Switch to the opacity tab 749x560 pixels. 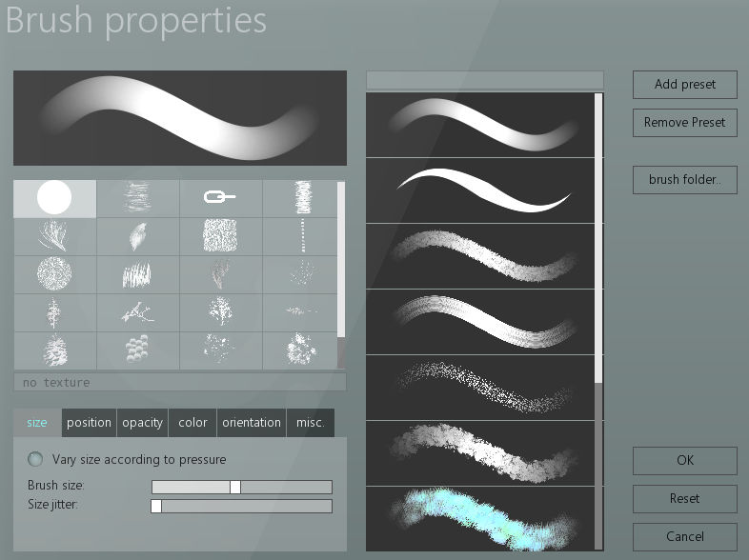point(142,423)
